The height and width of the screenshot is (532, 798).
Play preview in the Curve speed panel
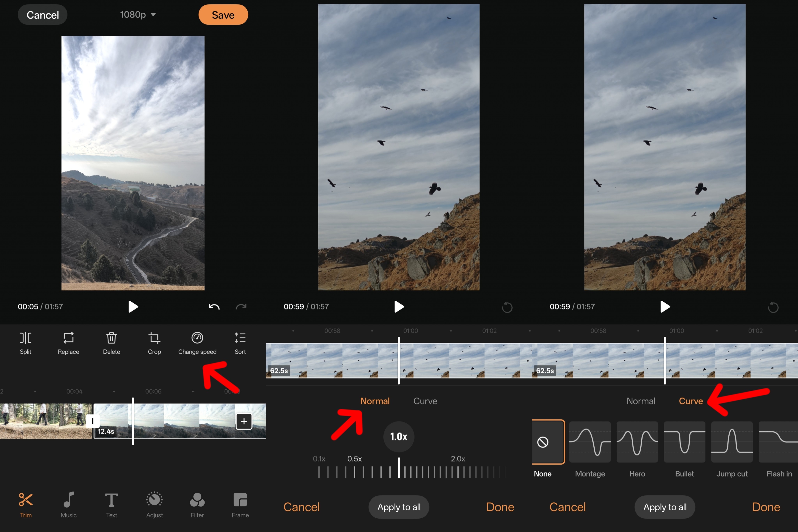coord(665,307)
